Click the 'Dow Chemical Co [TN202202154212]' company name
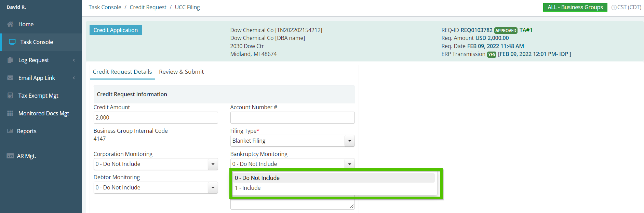Viewport: 644px width, 213px height. [x=276, y=30]
